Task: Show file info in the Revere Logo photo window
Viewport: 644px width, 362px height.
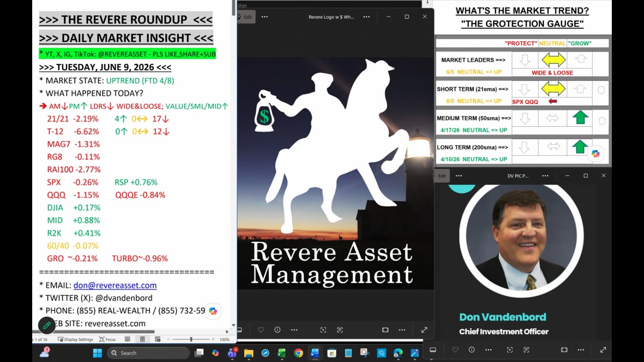Action: (x=277, y=330)
